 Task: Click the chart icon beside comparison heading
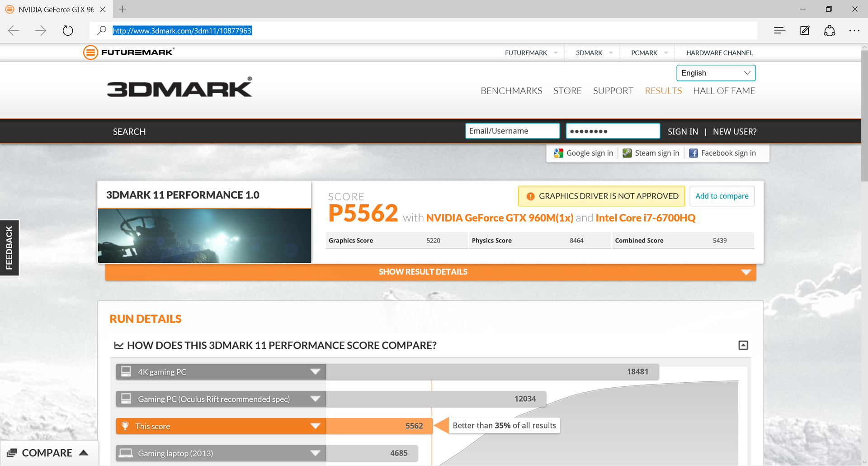click(x=119, y=346)
